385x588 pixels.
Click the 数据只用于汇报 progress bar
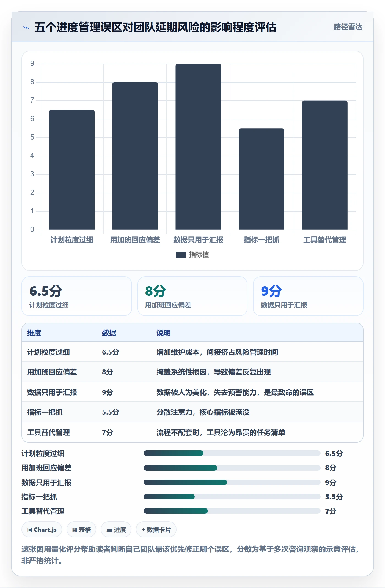232,482
